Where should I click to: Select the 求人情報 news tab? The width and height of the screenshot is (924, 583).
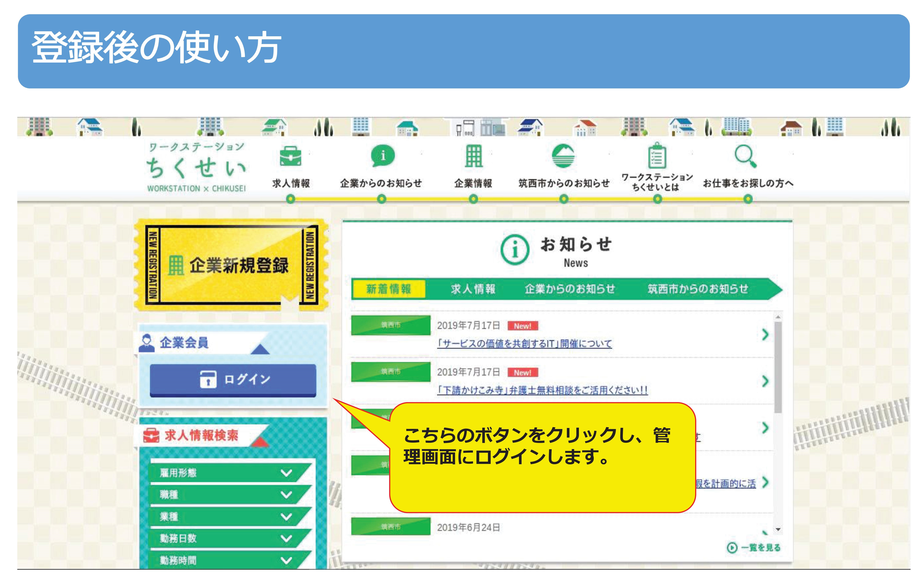(x=473, y=289)
